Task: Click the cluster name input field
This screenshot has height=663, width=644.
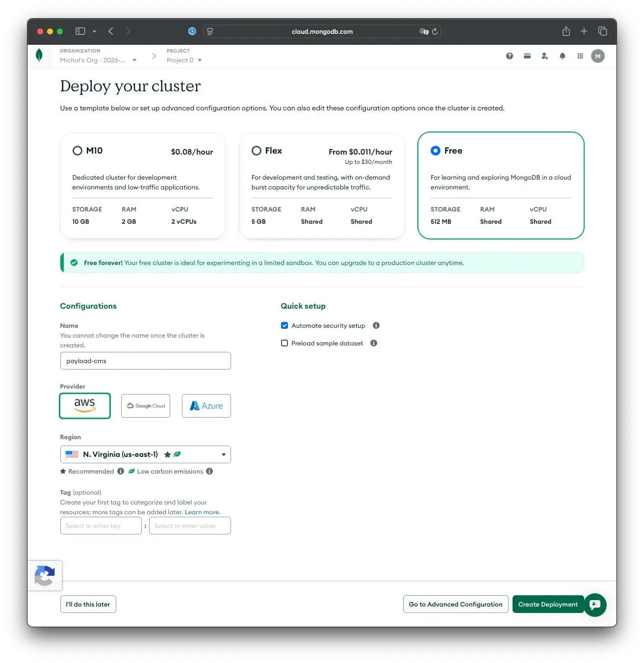Action: click(146, 361)
